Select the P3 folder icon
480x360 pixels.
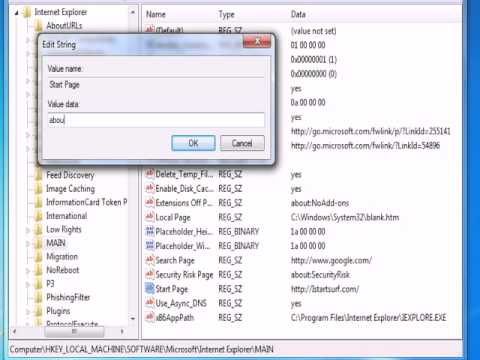(x=39, y=284)
